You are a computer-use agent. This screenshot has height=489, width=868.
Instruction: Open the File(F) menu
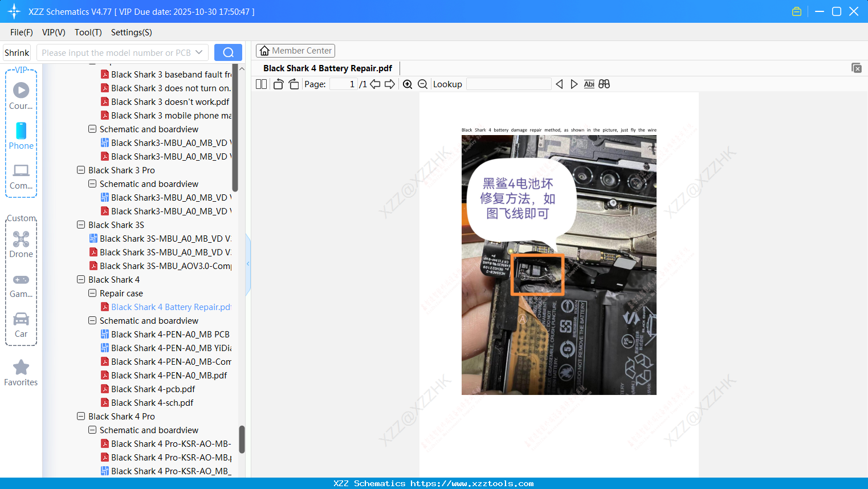pyautogui.click(x=22, y=32)
